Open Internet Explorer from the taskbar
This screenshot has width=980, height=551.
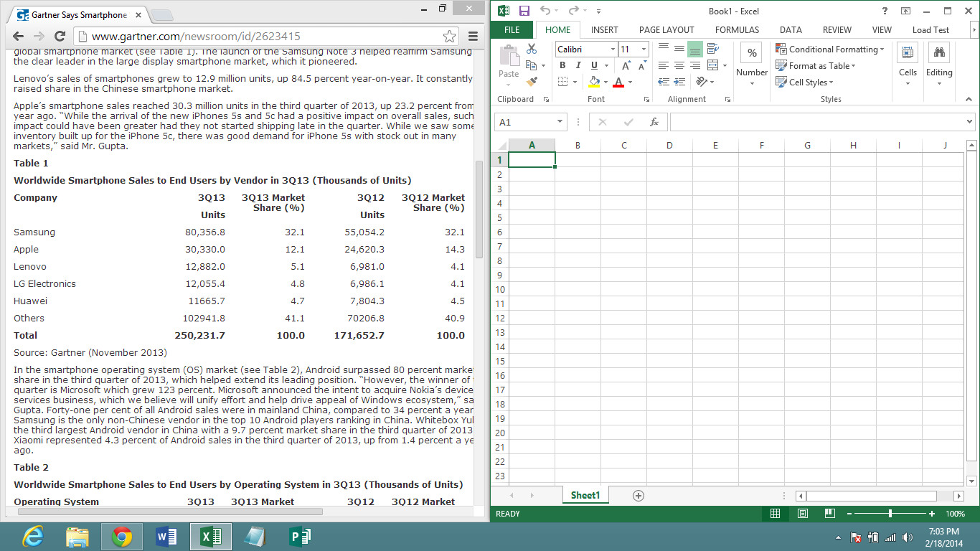point(34,537)
